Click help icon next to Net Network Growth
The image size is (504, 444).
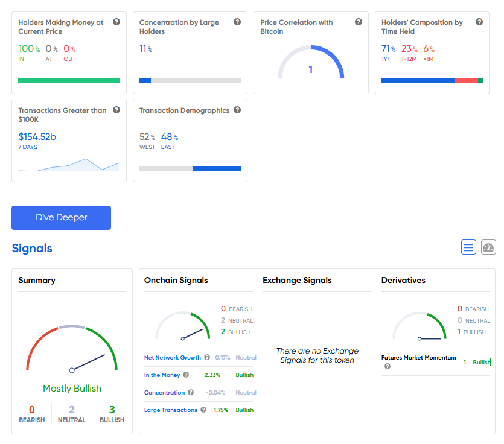click(x=207, y=357)
